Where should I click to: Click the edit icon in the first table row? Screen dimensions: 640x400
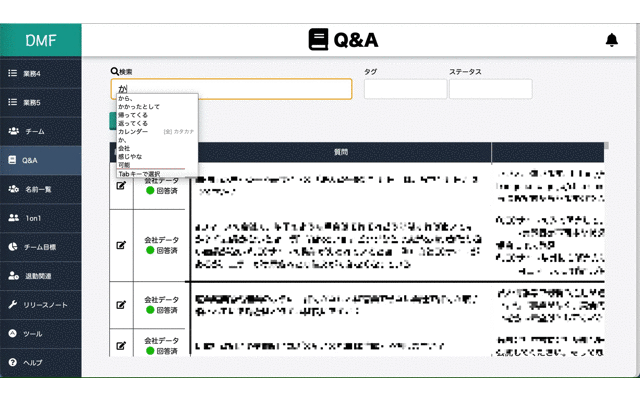click(x=121, y=186)
